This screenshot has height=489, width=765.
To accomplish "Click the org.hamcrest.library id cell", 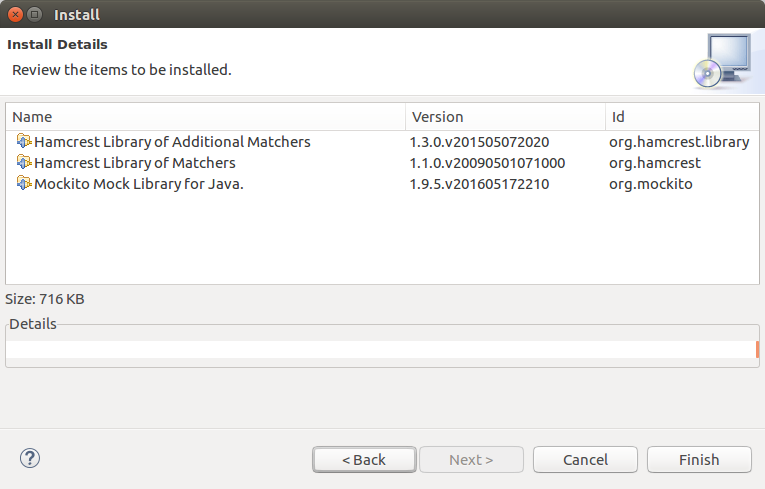I will click(679, 142).
